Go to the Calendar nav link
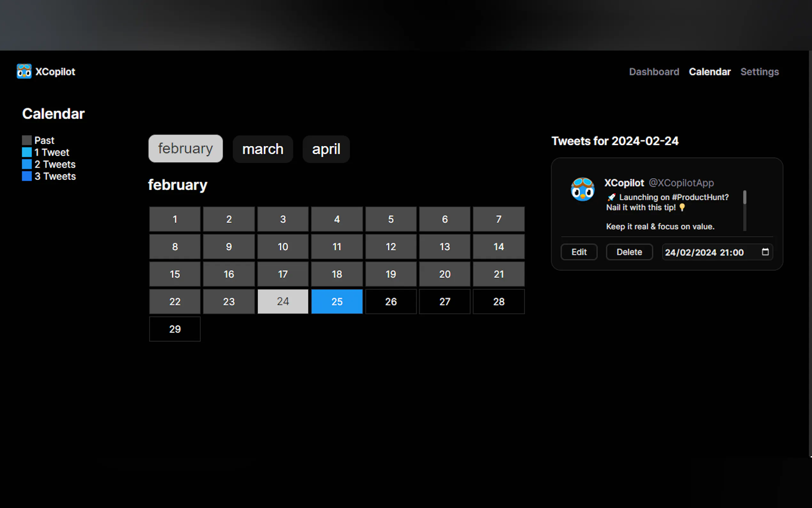 (x=709, y=72)
